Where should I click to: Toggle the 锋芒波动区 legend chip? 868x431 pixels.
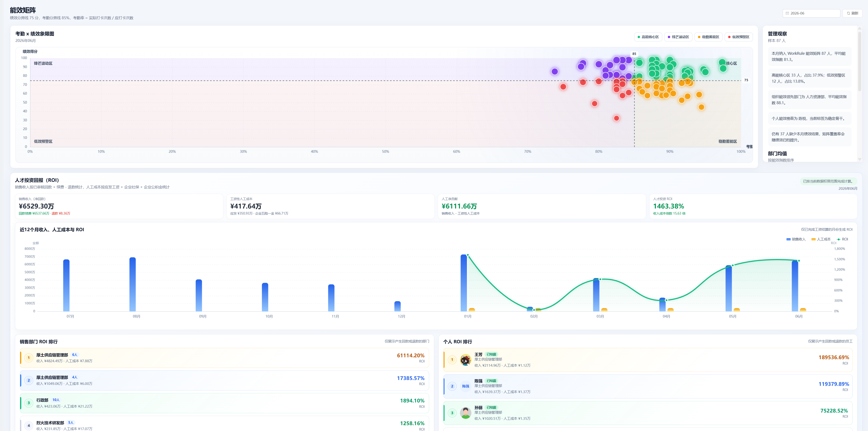678,37
